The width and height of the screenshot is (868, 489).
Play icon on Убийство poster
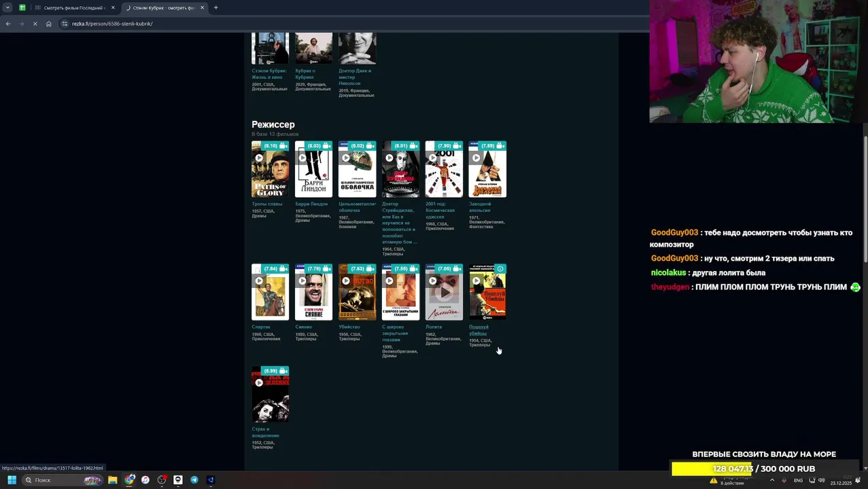(x=346, y=281)
